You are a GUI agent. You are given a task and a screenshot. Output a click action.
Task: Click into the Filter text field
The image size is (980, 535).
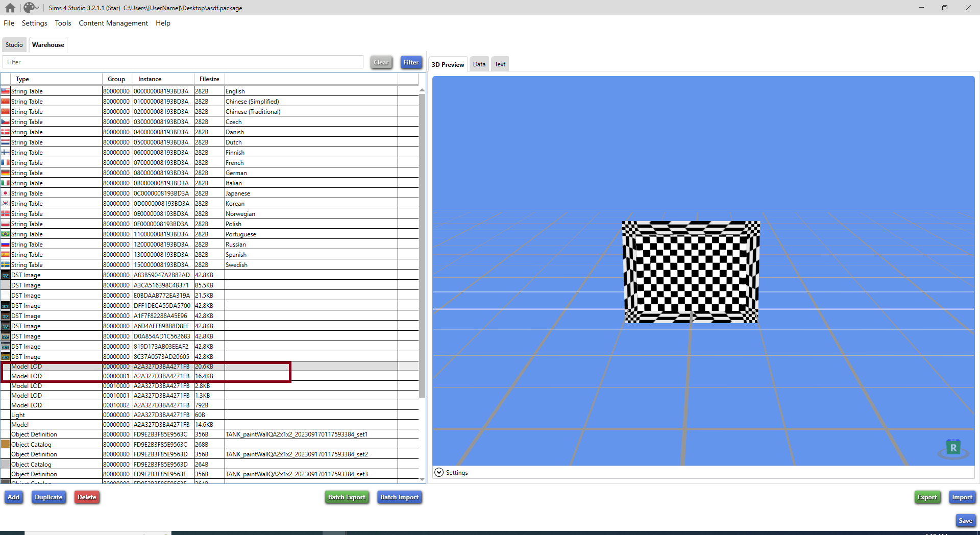pyautogui.click(x=183, y=62)
